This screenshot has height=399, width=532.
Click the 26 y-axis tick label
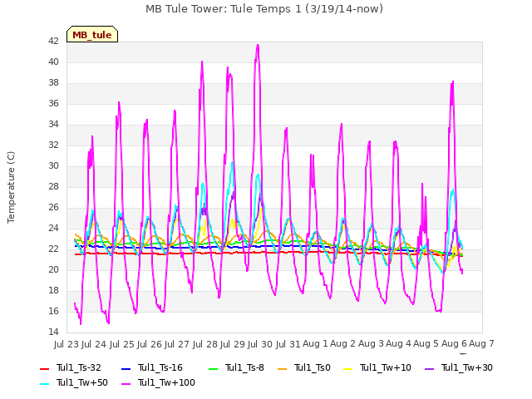[x=53, y=207]
